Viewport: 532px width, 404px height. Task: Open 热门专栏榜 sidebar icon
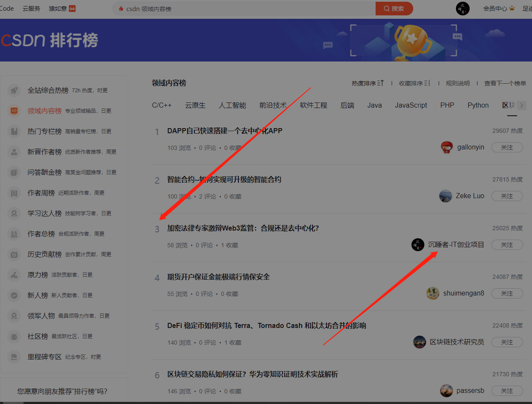[14, 132]
